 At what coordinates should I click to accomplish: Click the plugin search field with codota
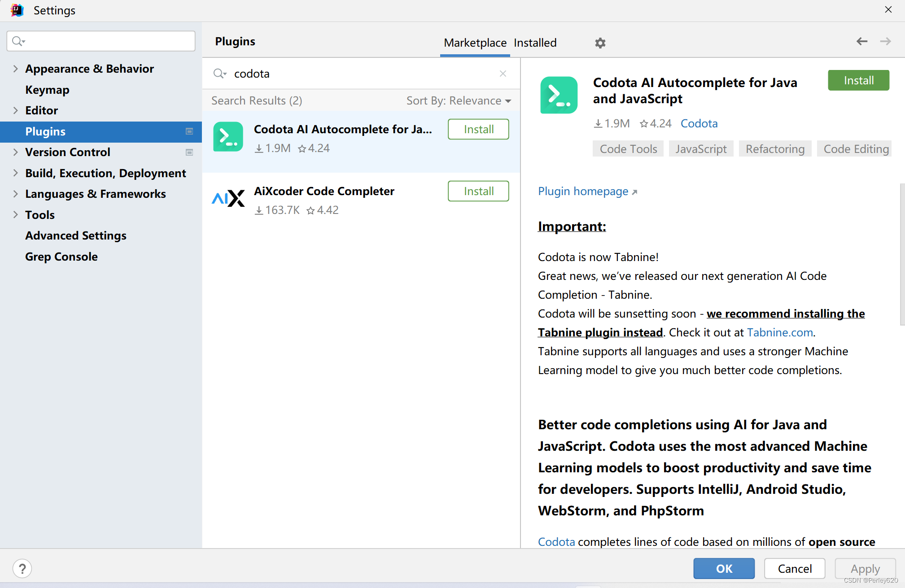(361, 74)
